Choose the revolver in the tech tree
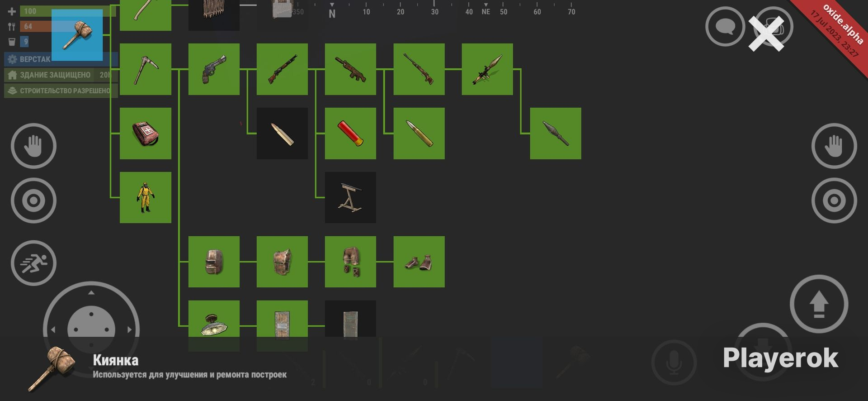This screenshot has height=401, width=868. (x=214, y=69)
